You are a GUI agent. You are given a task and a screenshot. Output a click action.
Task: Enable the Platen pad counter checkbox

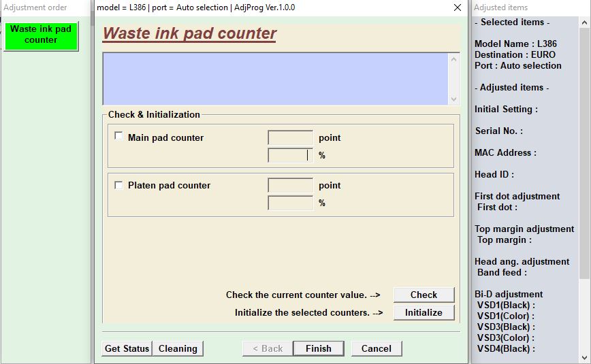(119, 184)
